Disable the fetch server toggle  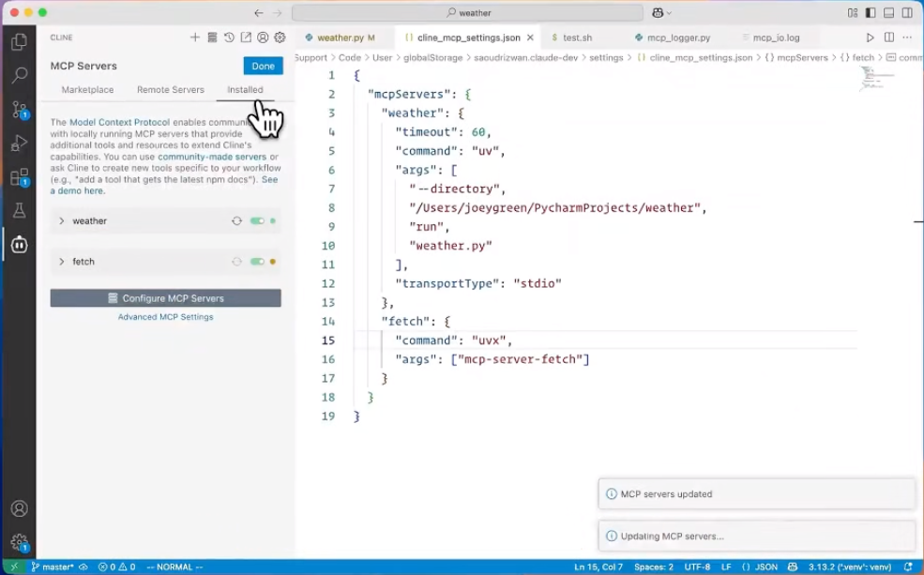pyautogui.click(x=258, y=262)
